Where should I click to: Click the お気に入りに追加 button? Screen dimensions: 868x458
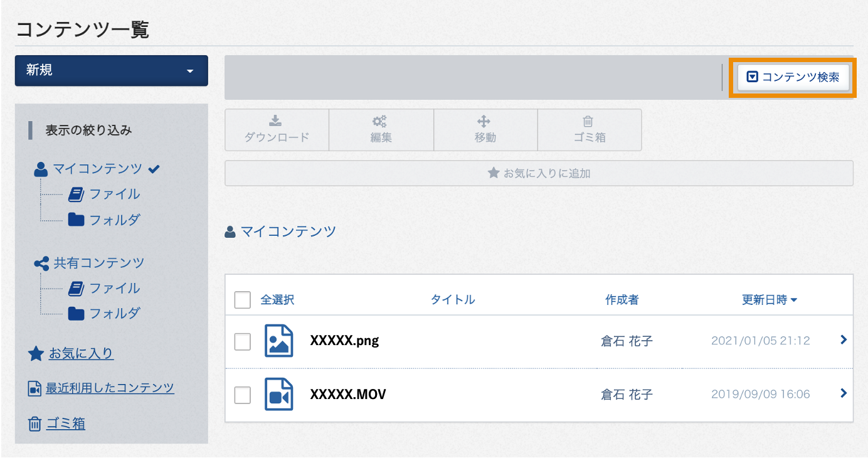tap(539, 173)
